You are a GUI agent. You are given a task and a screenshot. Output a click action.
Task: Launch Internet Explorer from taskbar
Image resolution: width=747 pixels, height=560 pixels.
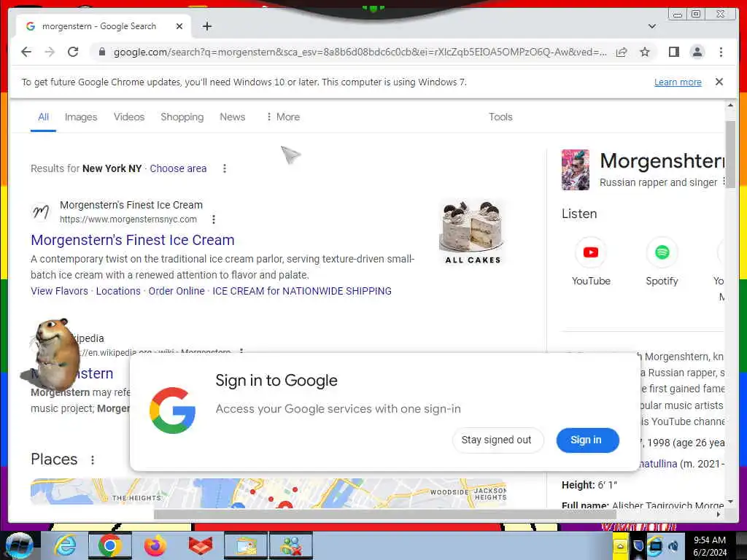coord(65,545)
